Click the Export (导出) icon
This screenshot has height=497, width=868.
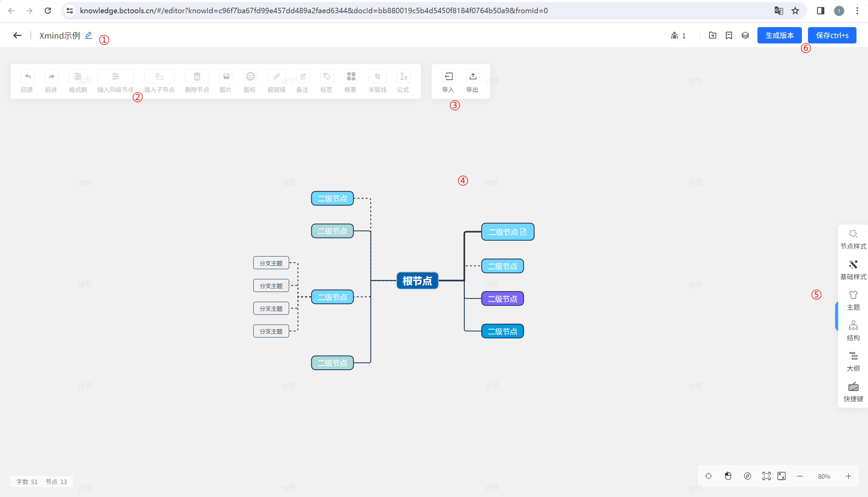coord(473,76)
